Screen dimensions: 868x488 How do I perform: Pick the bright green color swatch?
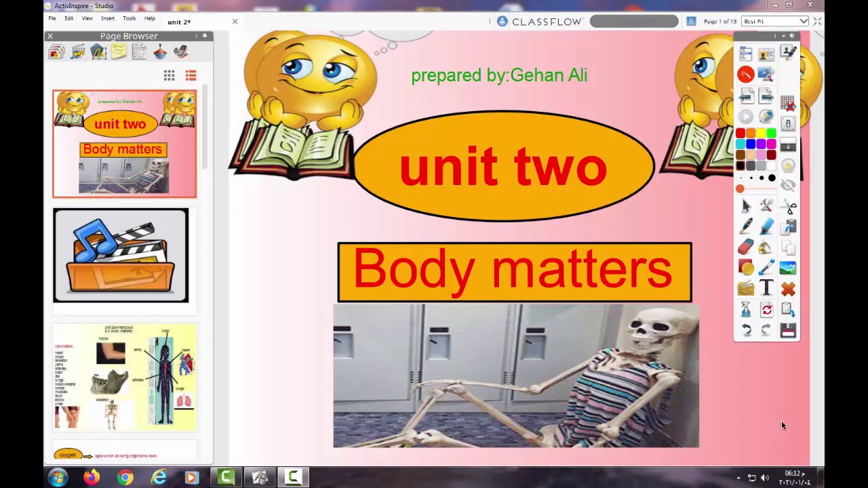(771, 134)
